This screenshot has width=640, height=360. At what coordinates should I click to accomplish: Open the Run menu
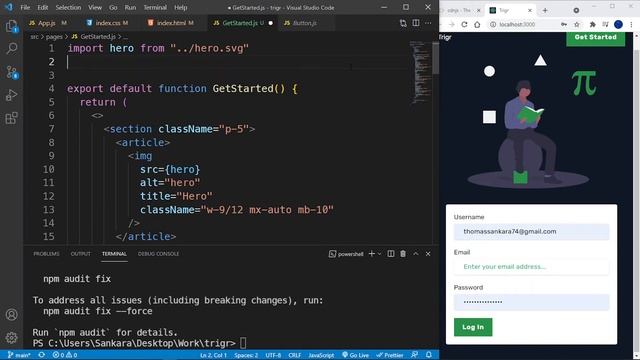pos(130,7)
